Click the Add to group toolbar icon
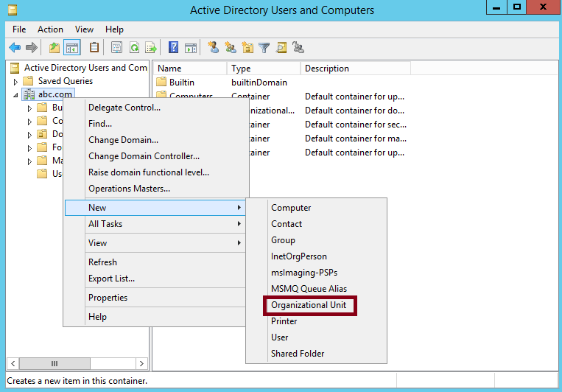The height and width of the screenshot is (392, 562). [298, 47]
